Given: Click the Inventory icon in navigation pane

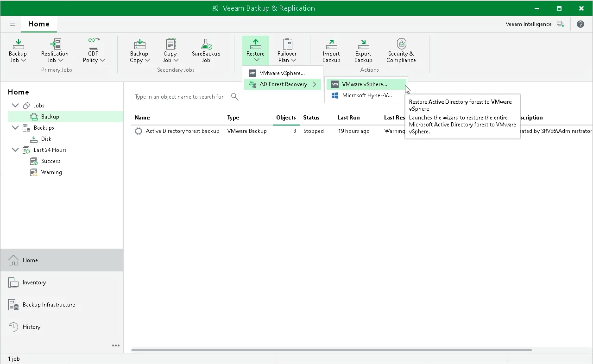Looking at the screenshot, I should coord(14,282).
